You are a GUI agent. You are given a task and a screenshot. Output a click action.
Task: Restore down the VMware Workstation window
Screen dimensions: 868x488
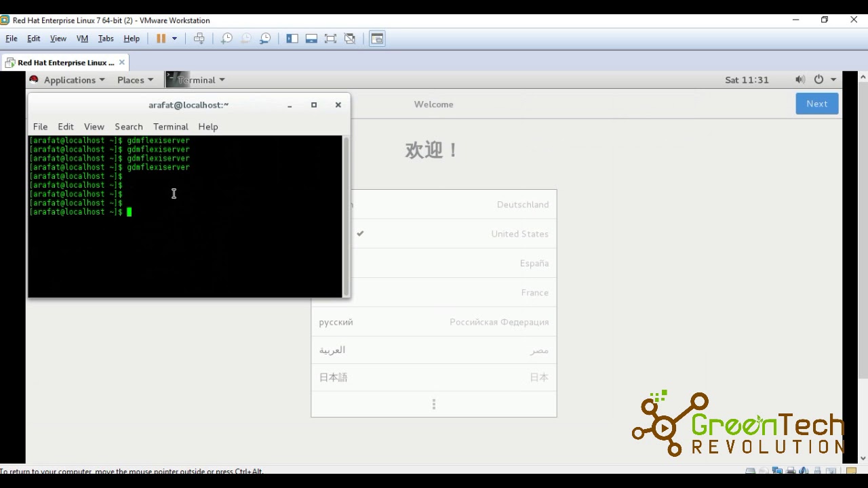pyautogui.click(x=825, y=20)
